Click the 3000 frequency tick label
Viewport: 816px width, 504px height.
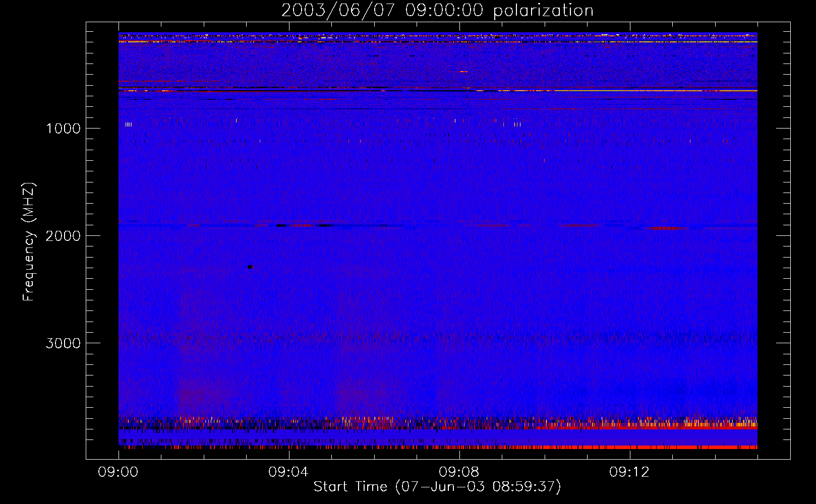click(63, 343)
